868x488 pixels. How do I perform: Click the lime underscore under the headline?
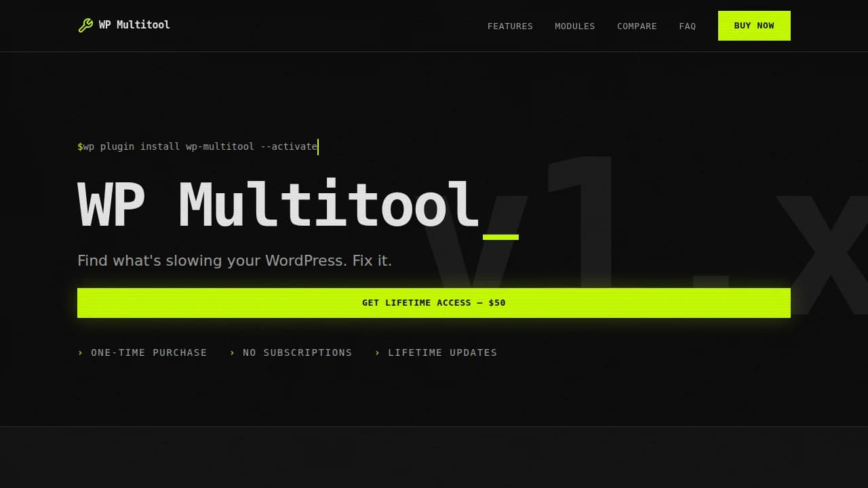500,237
